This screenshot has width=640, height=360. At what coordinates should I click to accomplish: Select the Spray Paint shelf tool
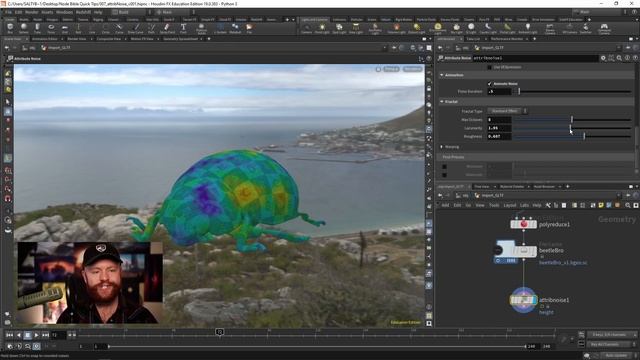pyautogui.click(x=167, y=28)
